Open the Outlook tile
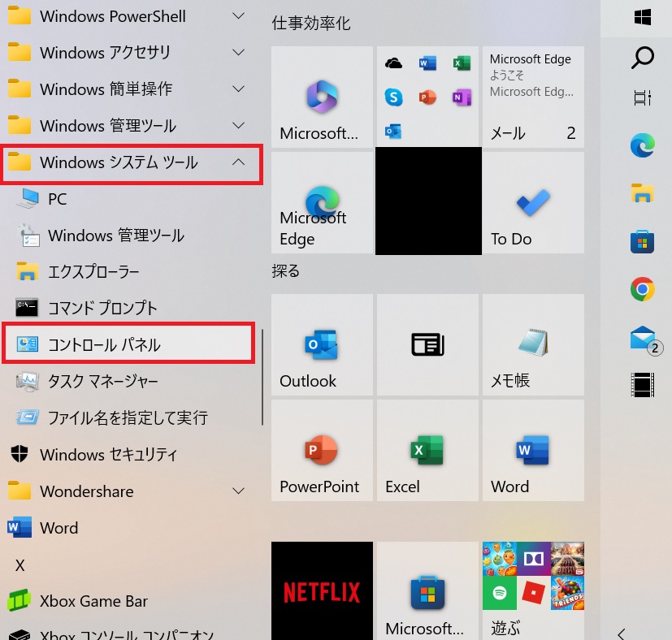 tap(322, 344)
